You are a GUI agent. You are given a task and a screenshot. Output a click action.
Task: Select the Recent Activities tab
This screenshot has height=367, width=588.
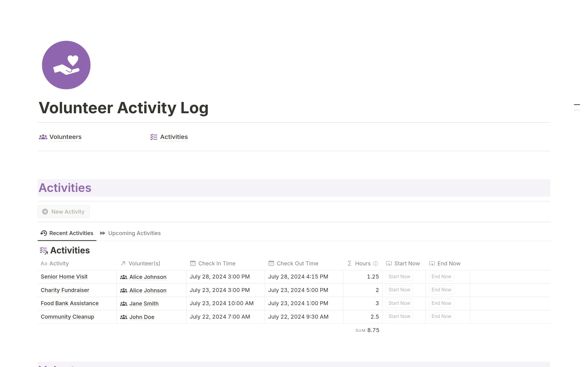(x=71, y=233)
